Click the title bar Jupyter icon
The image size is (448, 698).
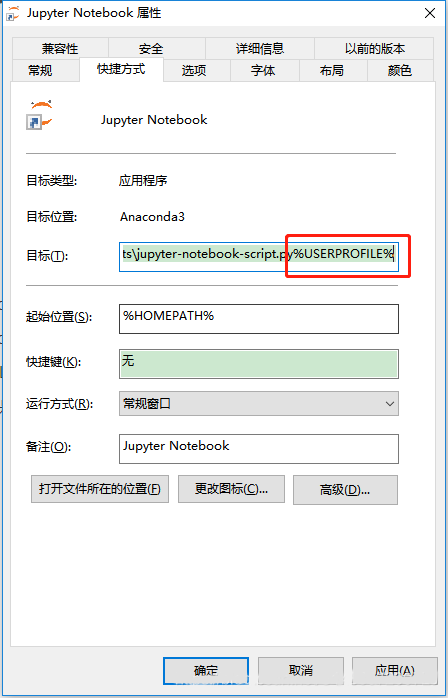[12, 14]
